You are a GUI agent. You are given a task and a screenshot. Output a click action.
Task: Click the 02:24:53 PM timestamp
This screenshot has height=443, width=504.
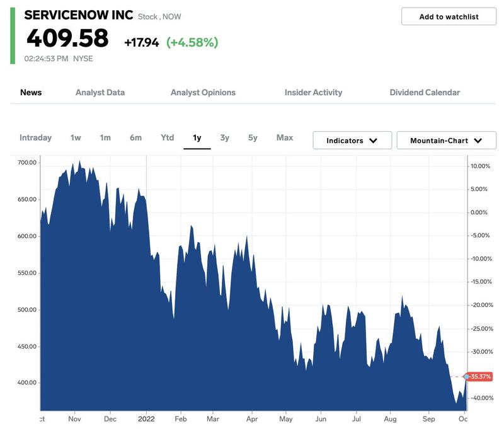point(46,59)
